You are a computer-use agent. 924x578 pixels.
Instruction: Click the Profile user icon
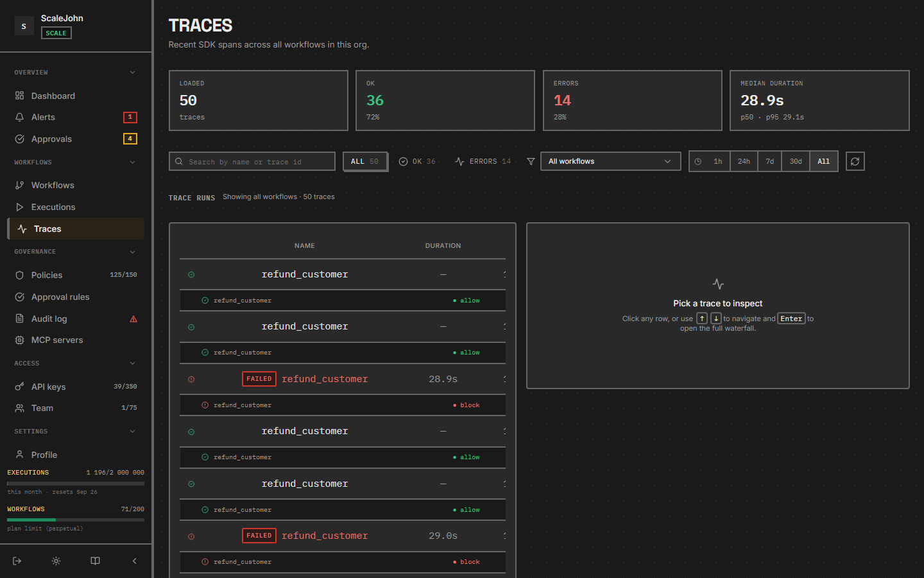[20, 455]
